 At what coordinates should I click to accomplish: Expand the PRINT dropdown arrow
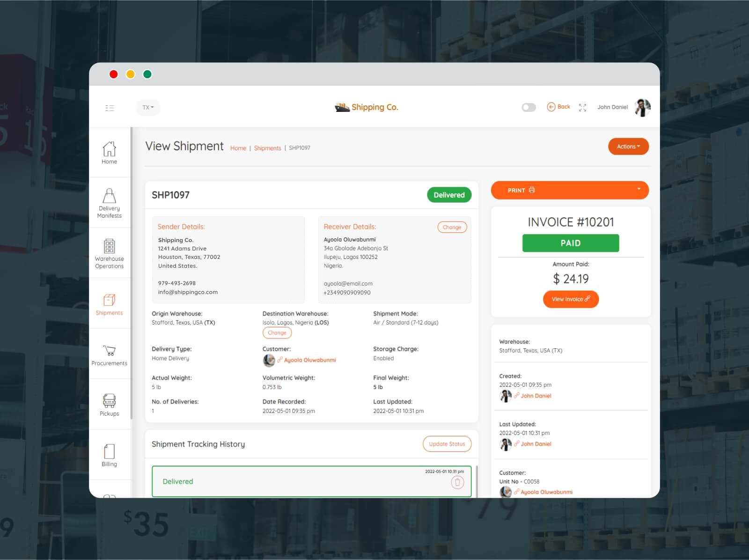tap(639, 189)
